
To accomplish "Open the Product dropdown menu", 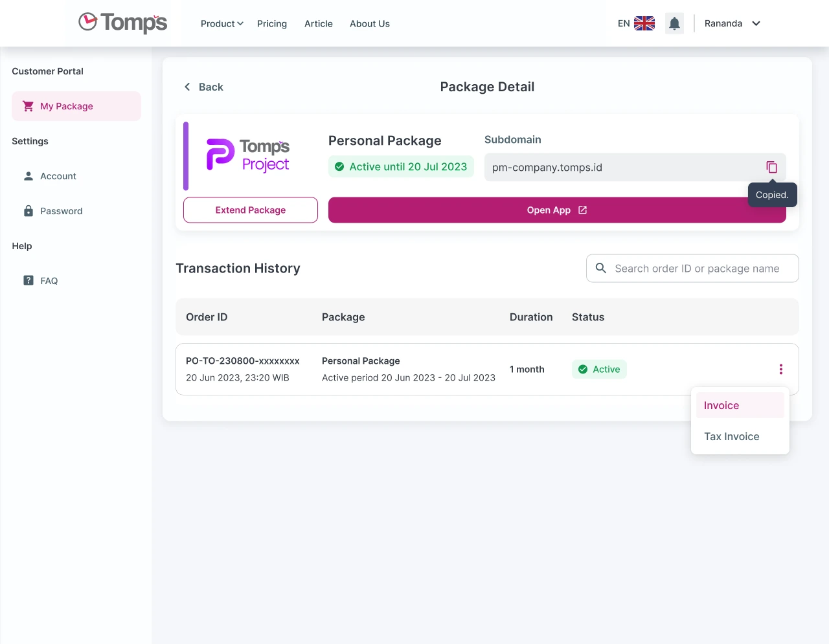I will pos(221,23).
